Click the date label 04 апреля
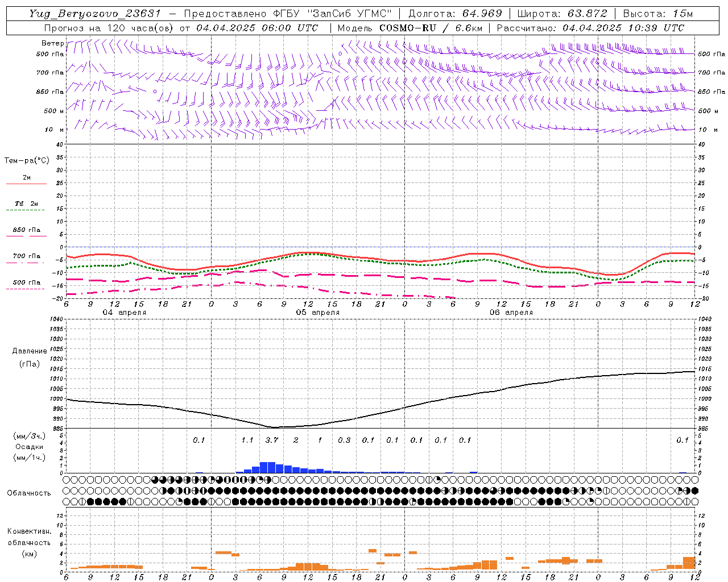The image size is (728, 582). (124, 313)
